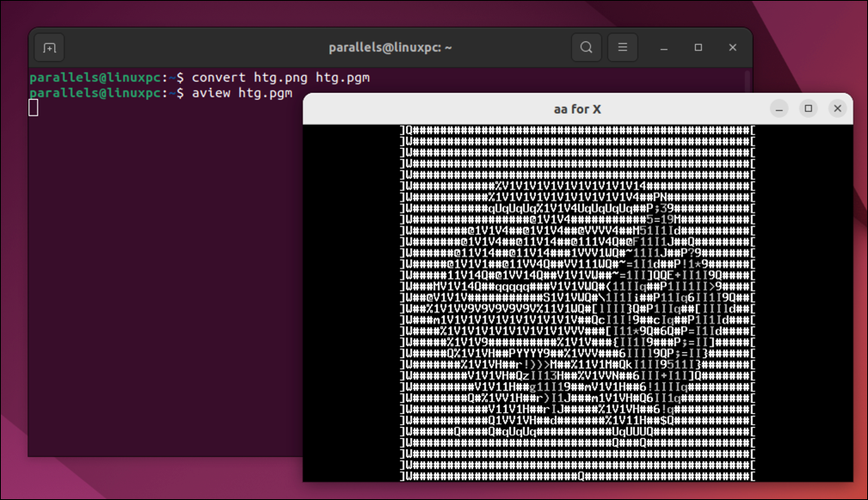Click the aa for X title bar
Image resolution: width=868 pixels, height=500 pixels.
(x=577, y=109)
